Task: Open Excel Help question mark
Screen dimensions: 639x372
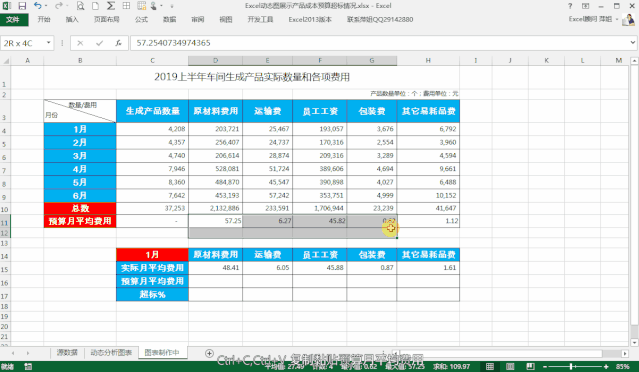Action: click(x=570, y=6)
